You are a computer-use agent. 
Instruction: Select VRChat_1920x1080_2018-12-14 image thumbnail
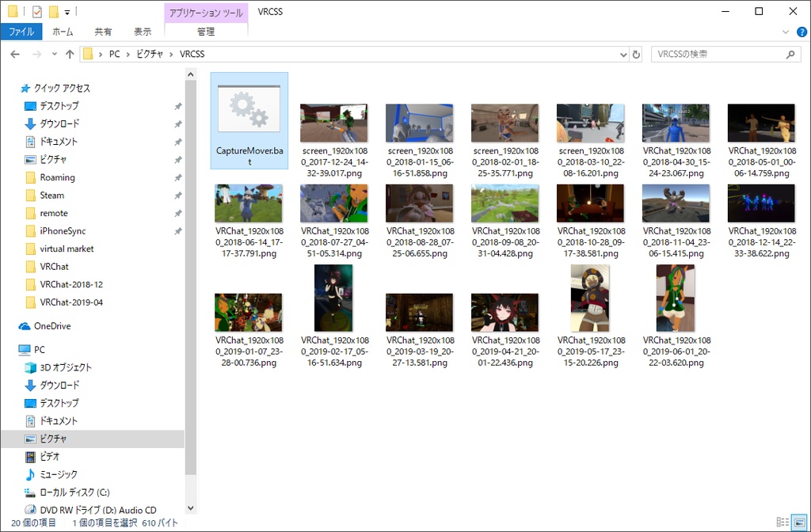point(761,203)
